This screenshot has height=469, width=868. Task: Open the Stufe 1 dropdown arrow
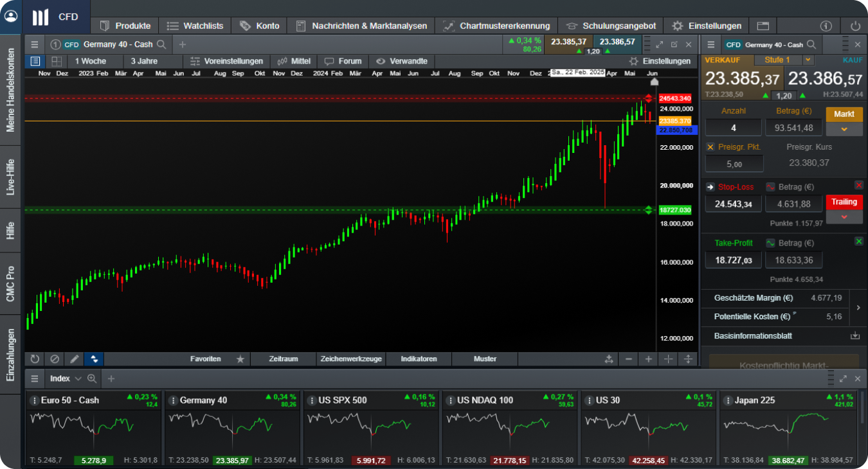coord(808,60)
